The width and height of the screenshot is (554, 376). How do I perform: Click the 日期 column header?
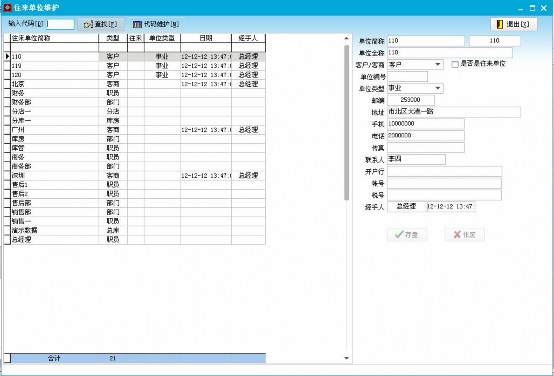coord(206,38)
